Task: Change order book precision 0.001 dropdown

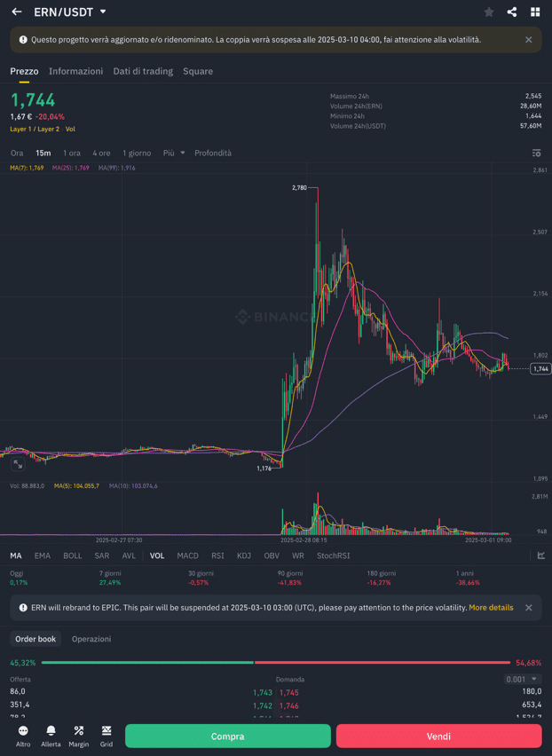Action: pyautogui.click(x=522, y=679)
